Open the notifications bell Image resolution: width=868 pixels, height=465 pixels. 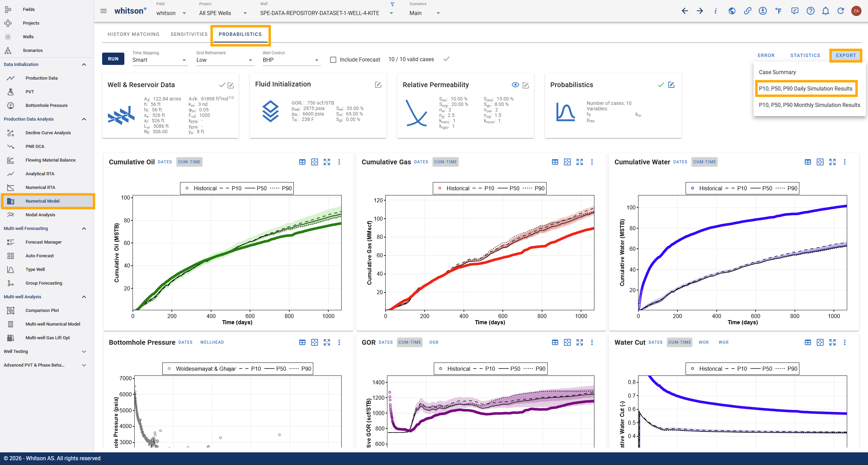(826, 11)
